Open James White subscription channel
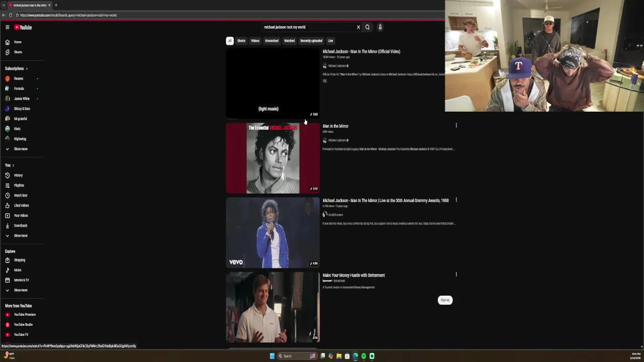 pyautogui.click(x=22, y=99)
